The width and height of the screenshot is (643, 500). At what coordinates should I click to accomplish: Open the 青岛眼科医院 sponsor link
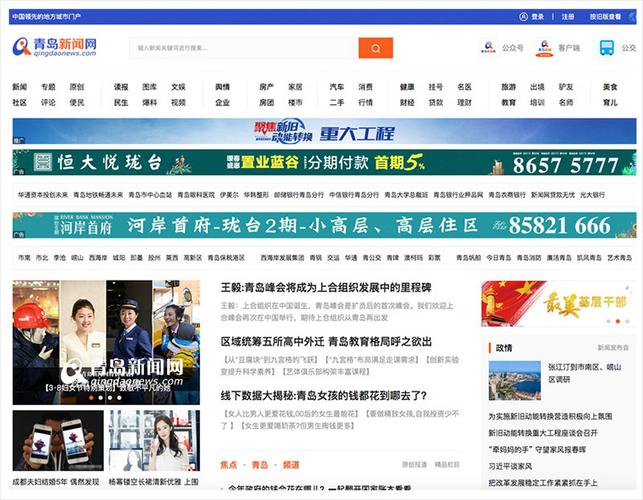(x=196, y=195)
